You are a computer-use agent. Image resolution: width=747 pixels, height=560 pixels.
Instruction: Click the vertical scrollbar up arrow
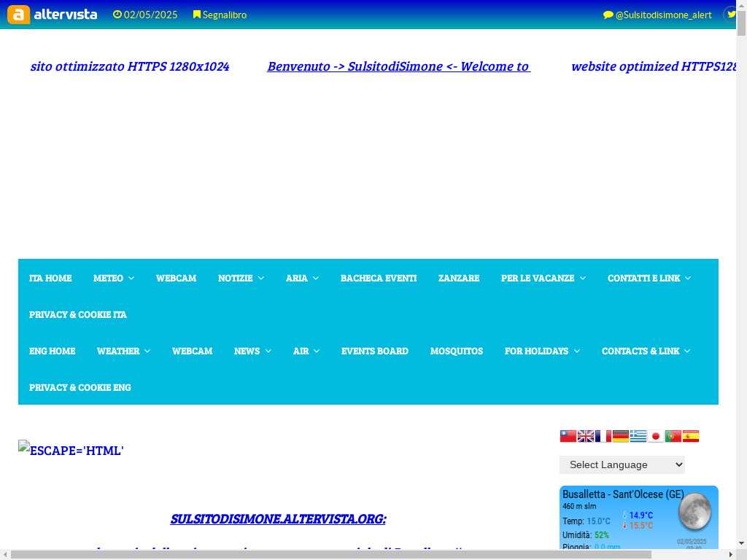point(741,4)
